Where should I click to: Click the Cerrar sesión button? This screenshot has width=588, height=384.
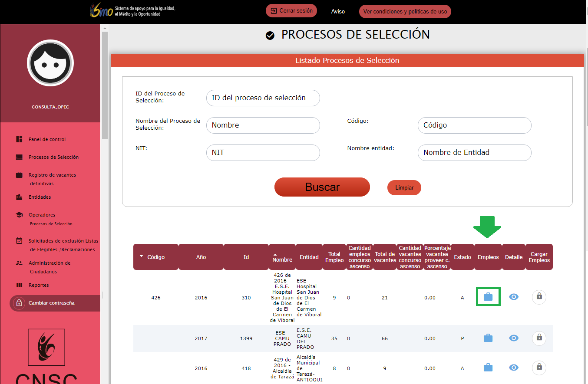tap(291, 11)
